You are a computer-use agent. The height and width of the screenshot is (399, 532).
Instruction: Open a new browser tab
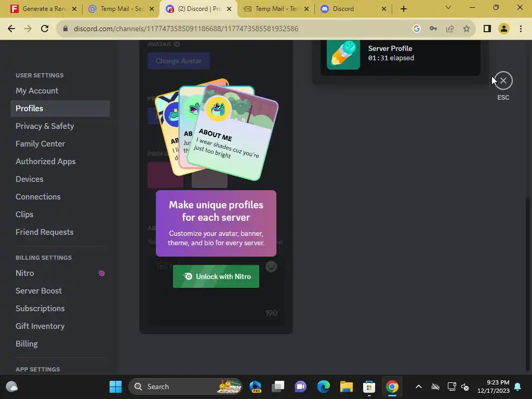[403, 9]
